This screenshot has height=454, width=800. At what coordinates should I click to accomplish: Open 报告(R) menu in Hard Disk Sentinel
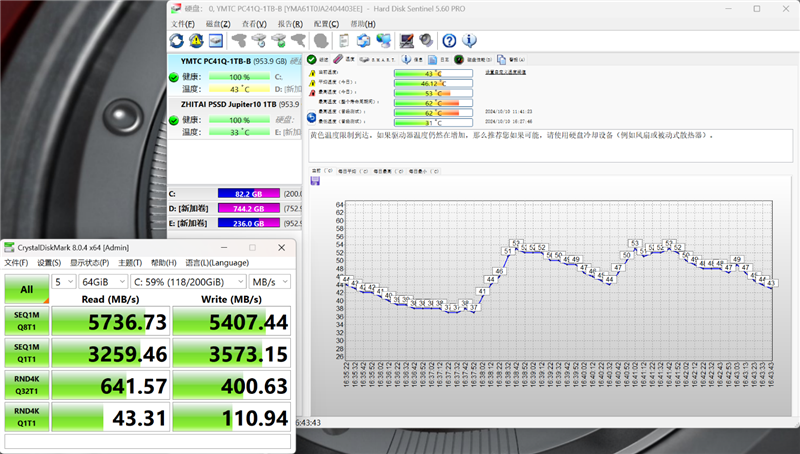click(290, 24)
